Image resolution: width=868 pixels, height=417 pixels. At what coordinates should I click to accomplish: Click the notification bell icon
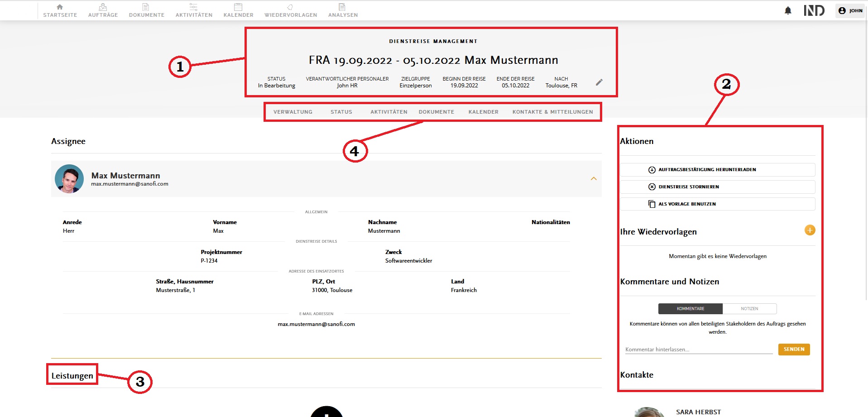[x=788, y=10]
